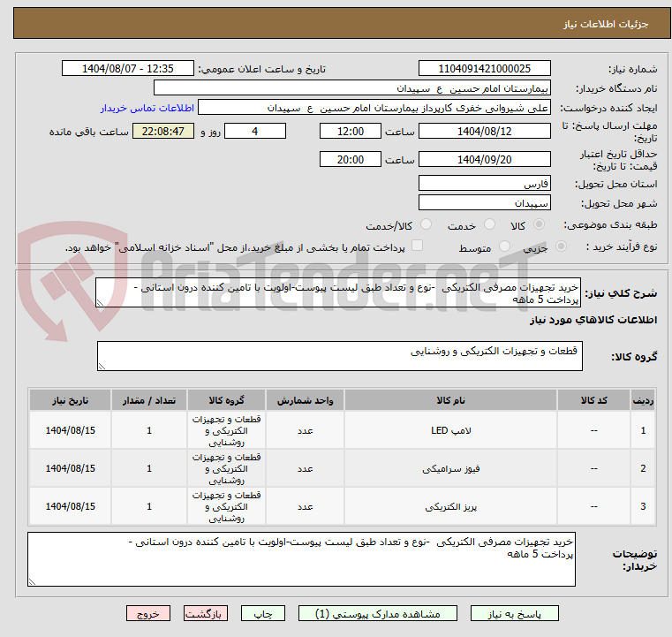This screenshot has height=637, width=672.
Task: Click the تاریخ نیاز column header
Action: (71, 400)
